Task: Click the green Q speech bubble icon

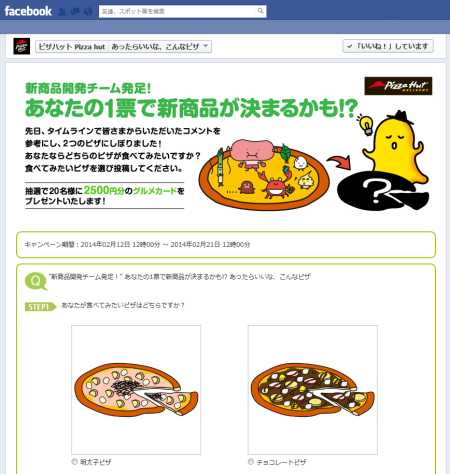Action: [36, 281]
